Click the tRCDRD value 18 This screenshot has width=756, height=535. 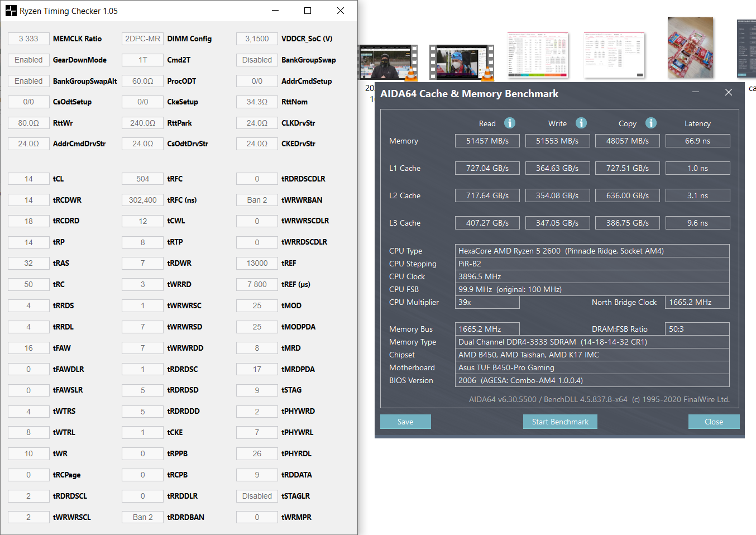28,221
